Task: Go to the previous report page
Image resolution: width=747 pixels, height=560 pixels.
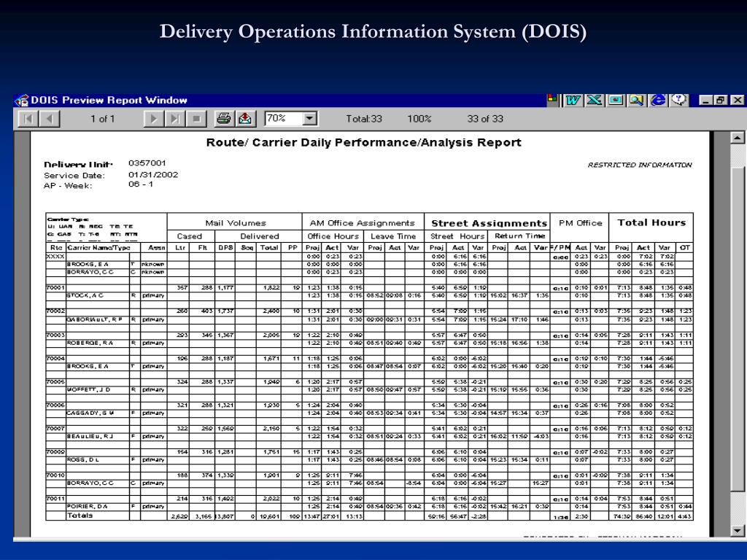Action: tap(49, 119)
